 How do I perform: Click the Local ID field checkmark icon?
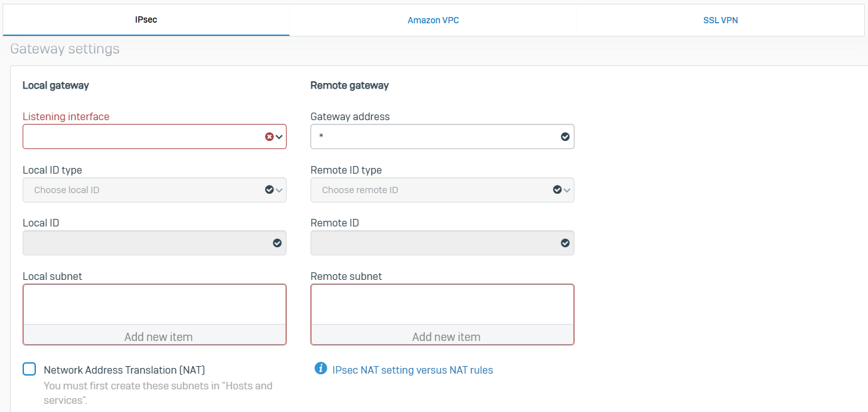(x=277, y=243)
